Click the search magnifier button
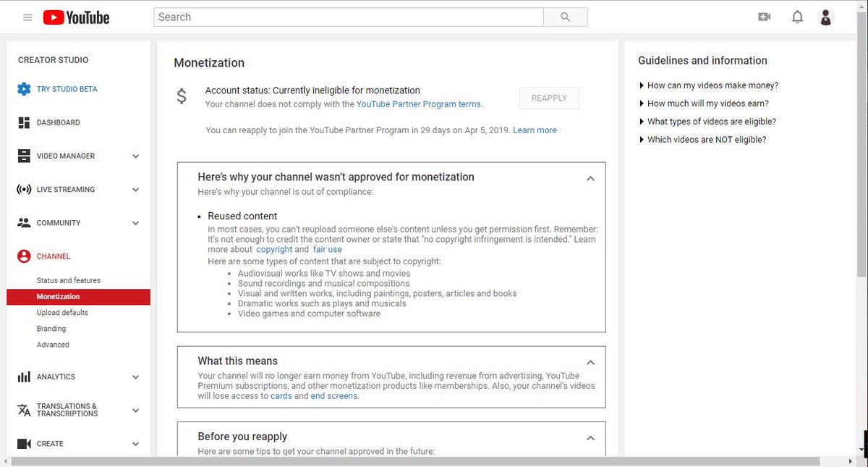This screenshot has width=868, height=467. (566, 17)
